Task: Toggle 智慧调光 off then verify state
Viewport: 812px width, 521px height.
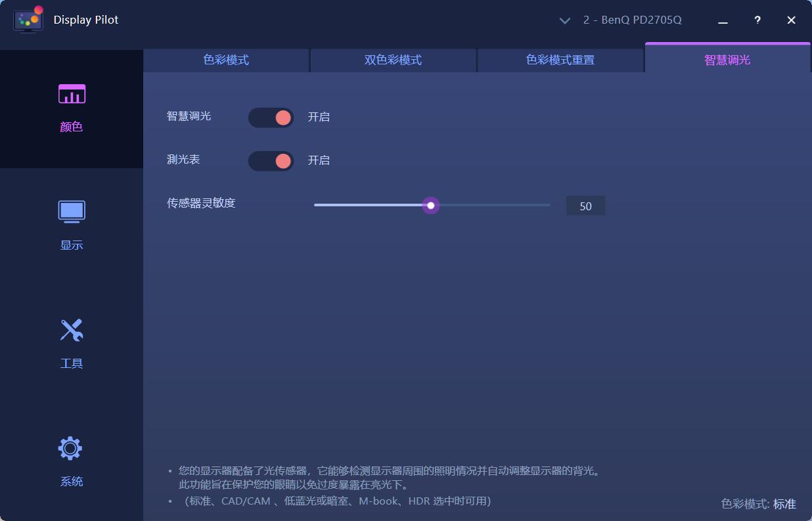Action: 271,117
